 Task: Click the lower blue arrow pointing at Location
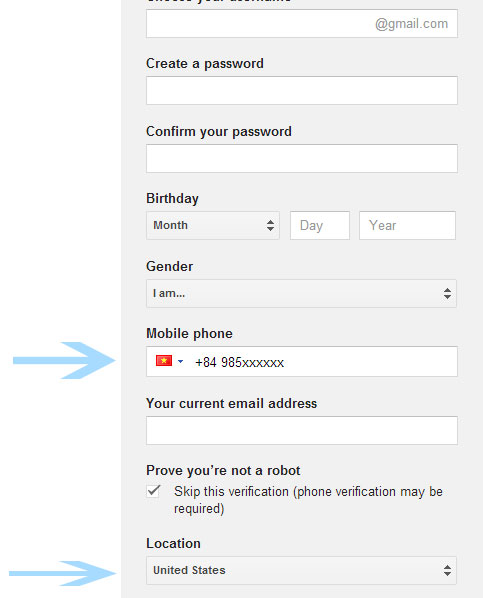[62, 573]
